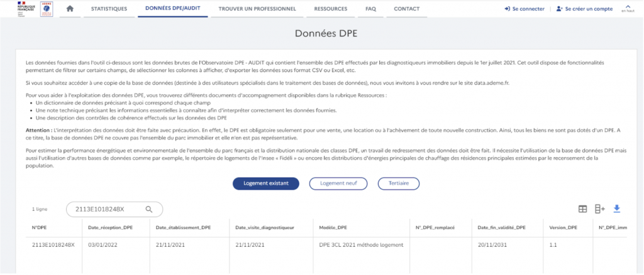Click the version 1.1 cell
Screen dimensions: 644x275
552,245
